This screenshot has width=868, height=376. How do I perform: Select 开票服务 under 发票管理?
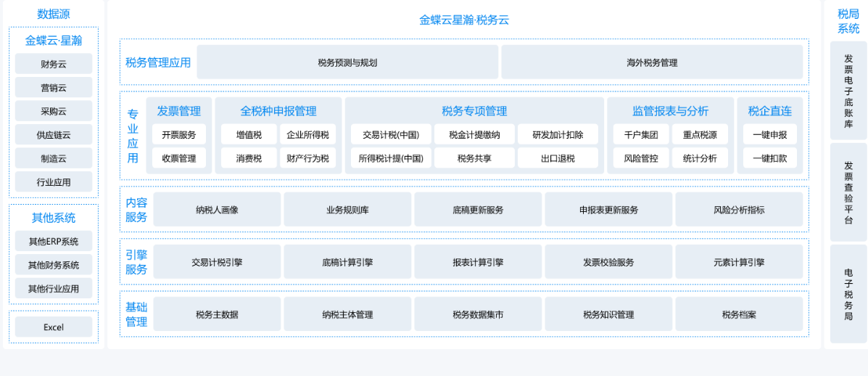(x=179, y=134)
